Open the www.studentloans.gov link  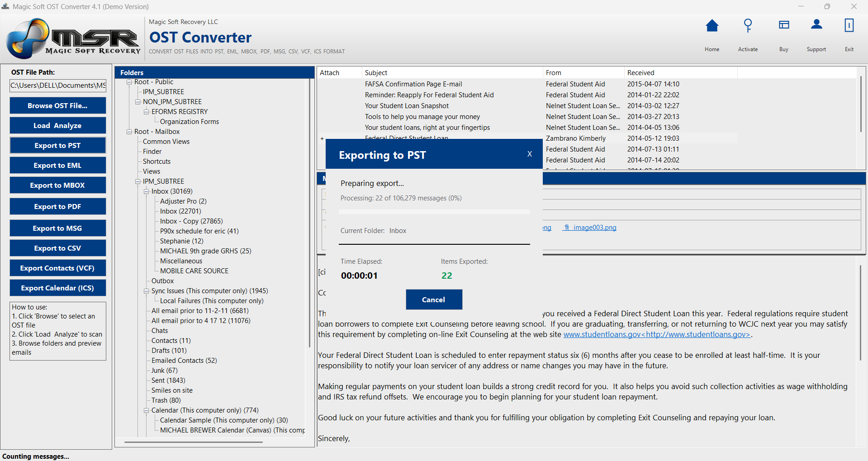(657, 334)
